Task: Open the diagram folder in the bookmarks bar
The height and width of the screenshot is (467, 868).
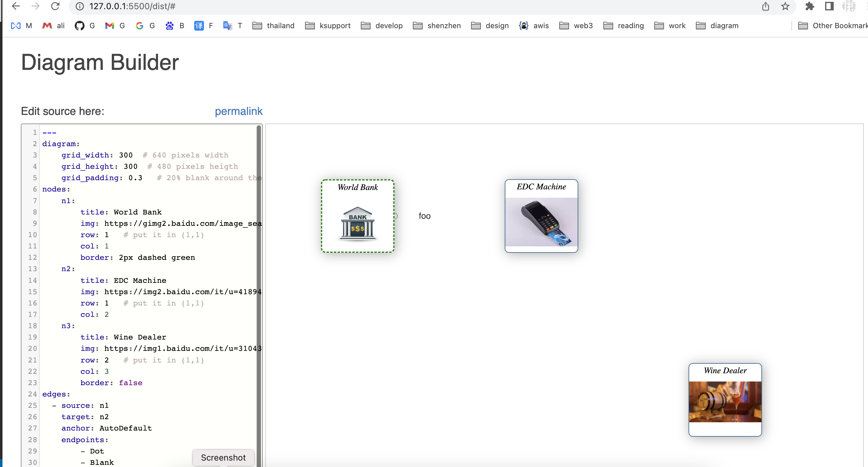Action: [717, 26]
